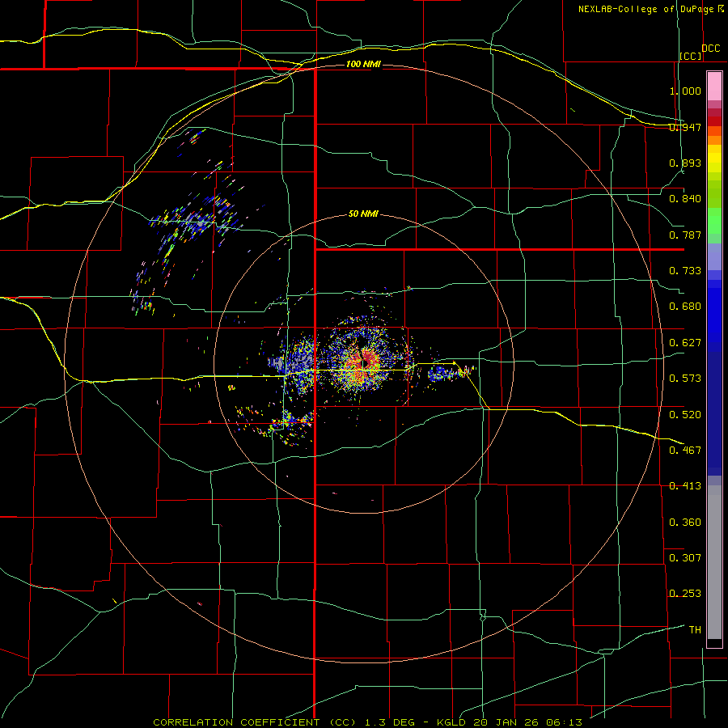Viewport: 728px width, 728px height.
Task: Select the 0.893 scale value
Action: 685,163
